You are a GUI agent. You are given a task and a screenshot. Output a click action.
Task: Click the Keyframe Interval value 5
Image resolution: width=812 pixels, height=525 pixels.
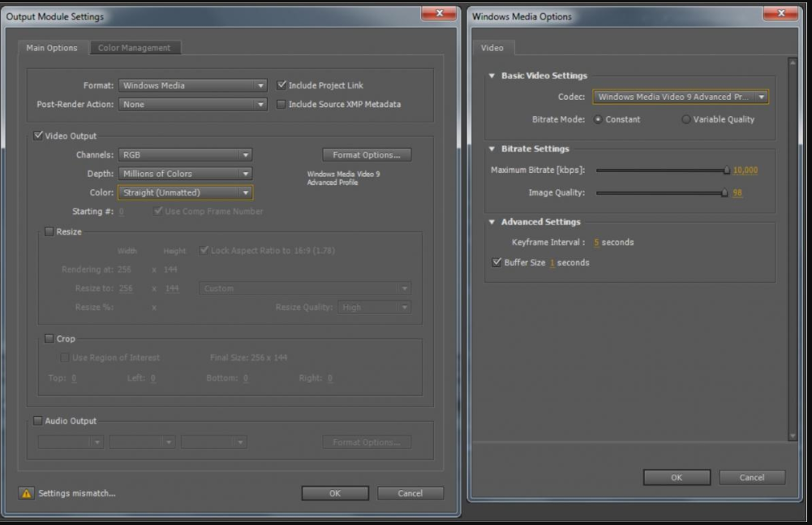pyautogui.click(x=596, y=242)
